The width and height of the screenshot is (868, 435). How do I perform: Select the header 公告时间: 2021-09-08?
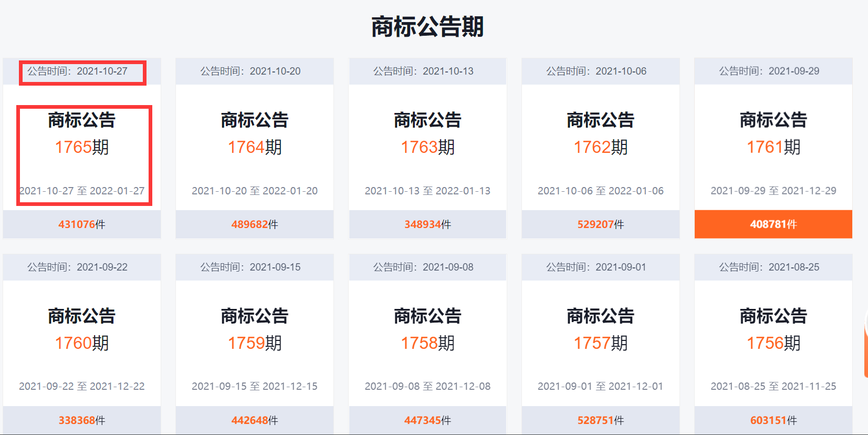coord(427,267)
